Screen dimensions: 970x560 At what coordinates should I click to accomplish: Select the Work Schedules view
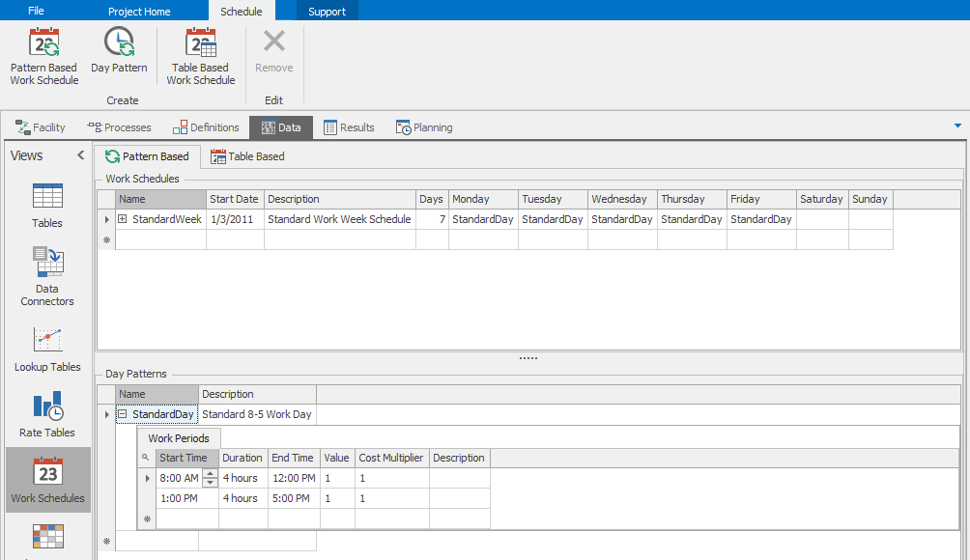(x=47, y=480)
